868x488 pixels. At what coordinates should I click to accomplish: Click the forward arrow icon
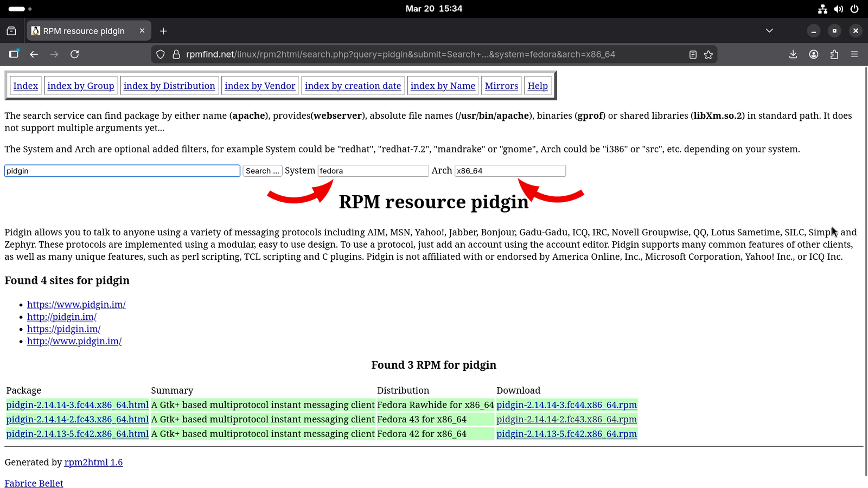click(54, 54)
